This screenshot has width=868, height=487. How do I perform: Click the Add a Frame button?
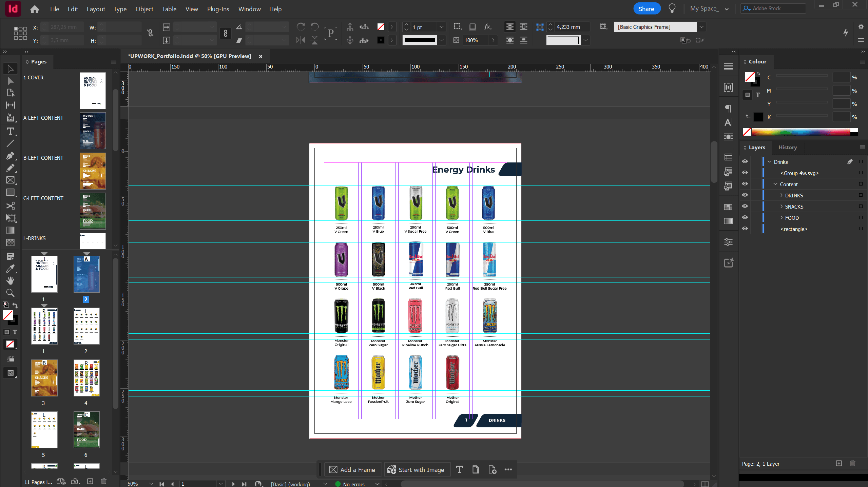pyautogui.click(x=353, y=470)
